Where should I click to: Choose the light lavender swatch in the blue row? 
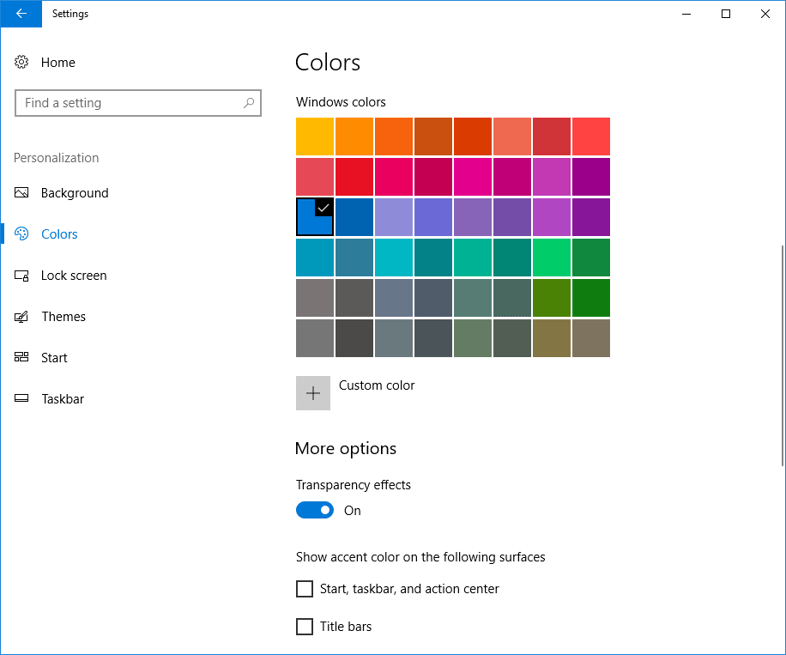pos(394,217)
